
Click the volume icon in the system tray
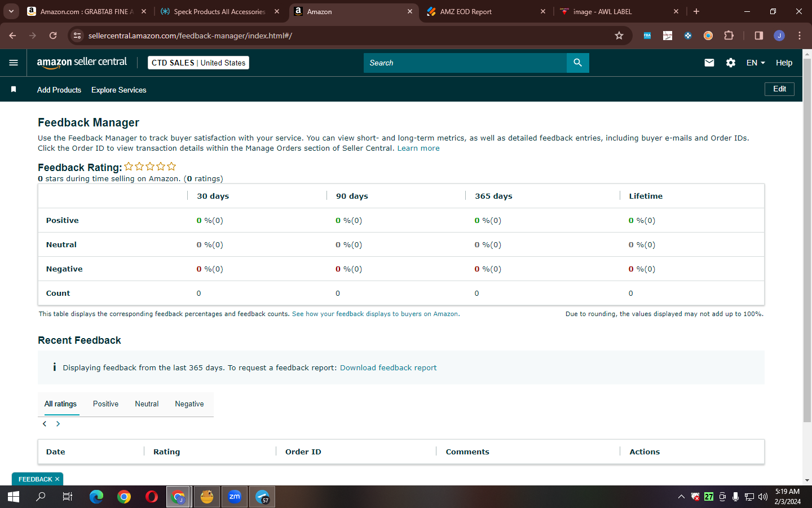(763, 497)
